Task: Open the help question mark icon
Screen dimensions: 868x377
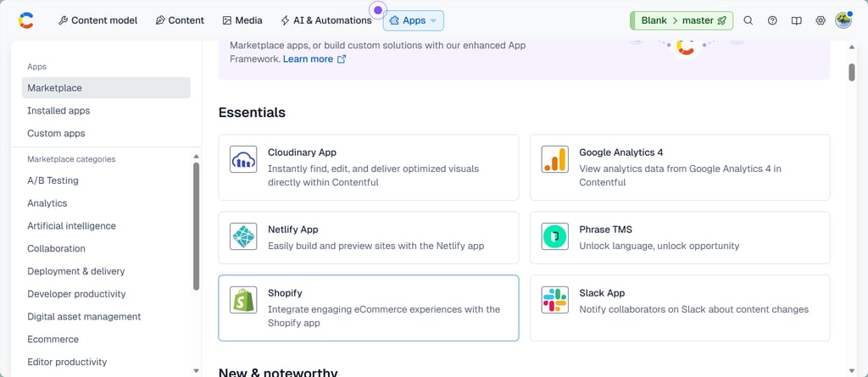Action: click(772, 20)
